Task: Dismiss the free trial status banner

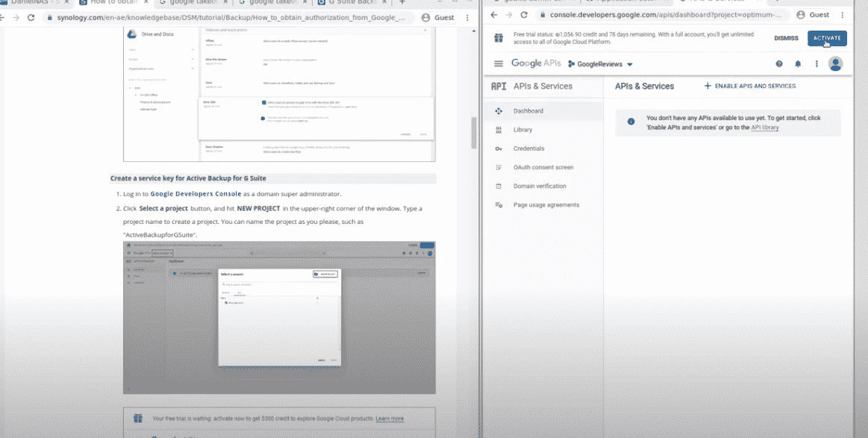Action: [786, 38]
